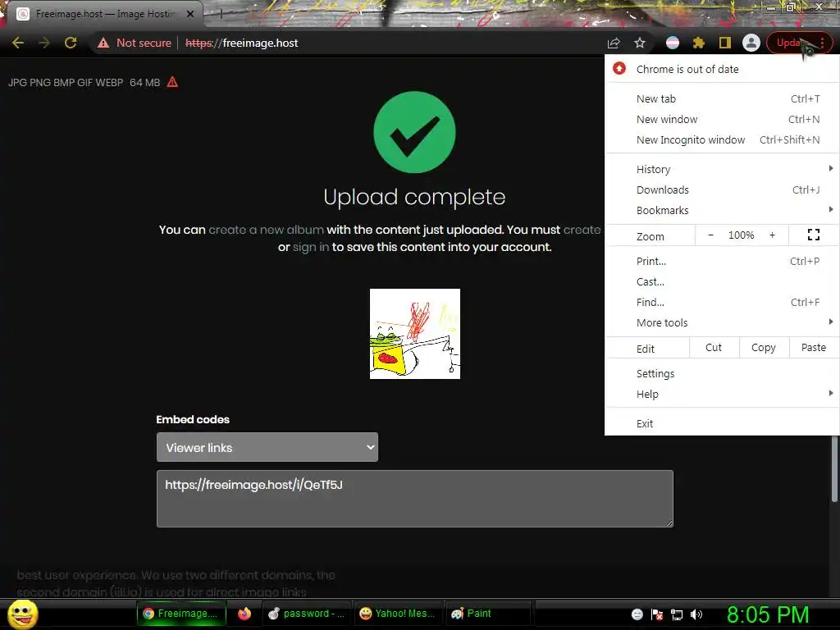The image size is (840, 630).
Task: Expand the Help submenu
Action: tap(722, 394)
